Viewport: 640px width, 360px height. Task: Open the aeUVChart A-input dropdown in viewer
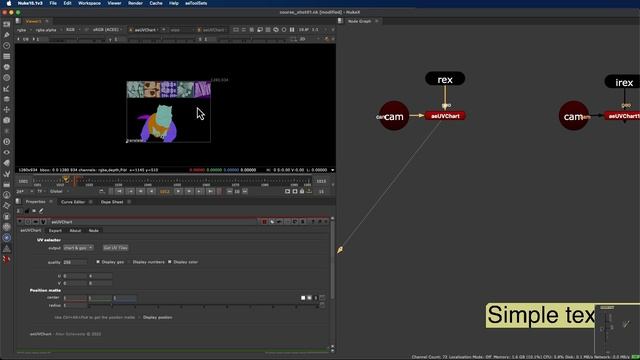click(x=146, y=30)
